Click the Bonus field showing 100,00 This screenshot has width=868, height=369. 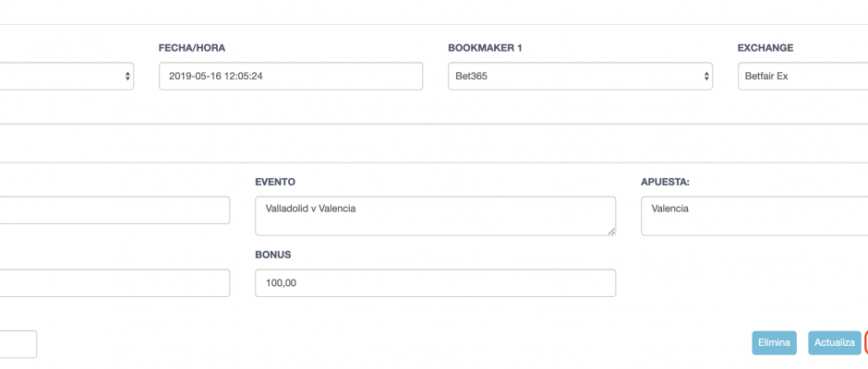pyautogui.click(x=435, y=282)
